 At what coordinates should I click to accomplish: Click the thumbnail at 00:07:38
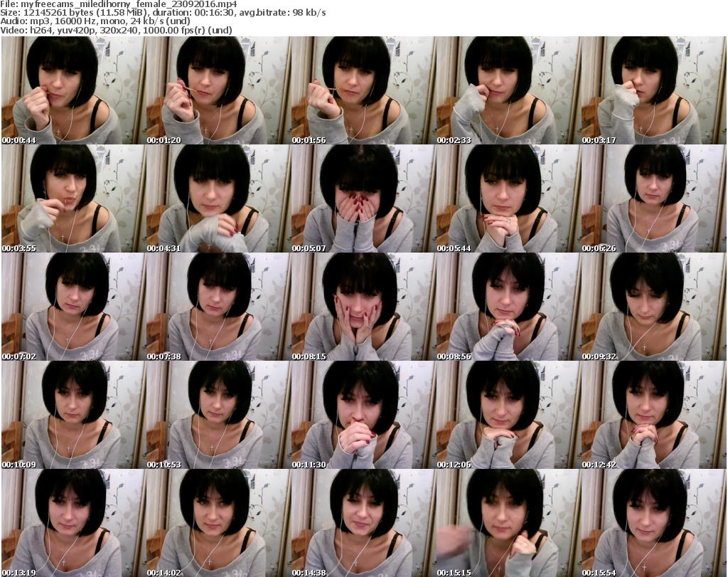tap(218, 307)
